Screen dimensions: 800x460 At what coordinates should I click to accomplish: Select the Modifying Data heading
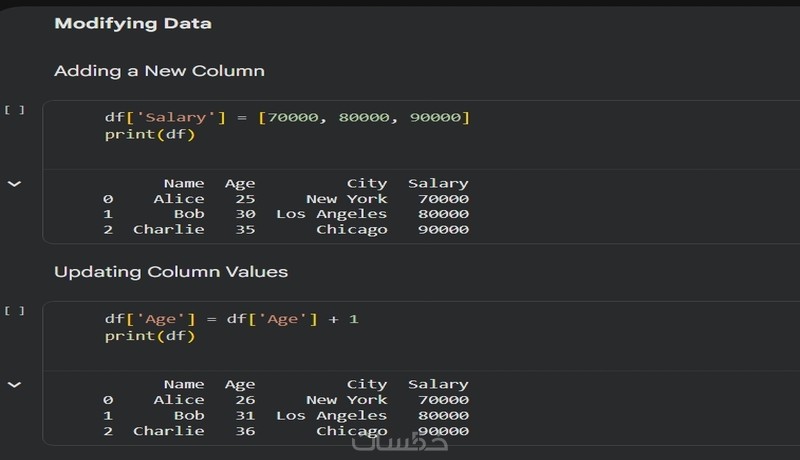[x=132, y=23]
